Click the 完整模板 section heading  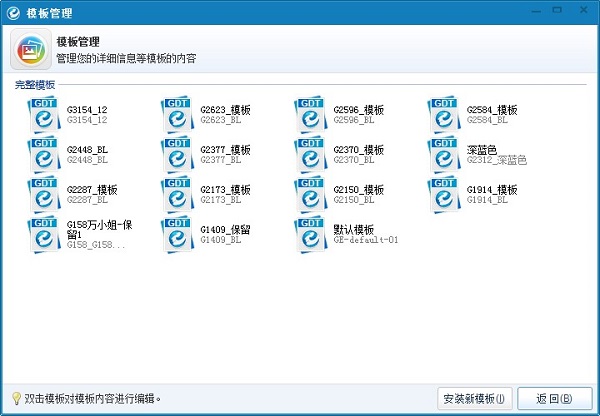pos(35,85)
